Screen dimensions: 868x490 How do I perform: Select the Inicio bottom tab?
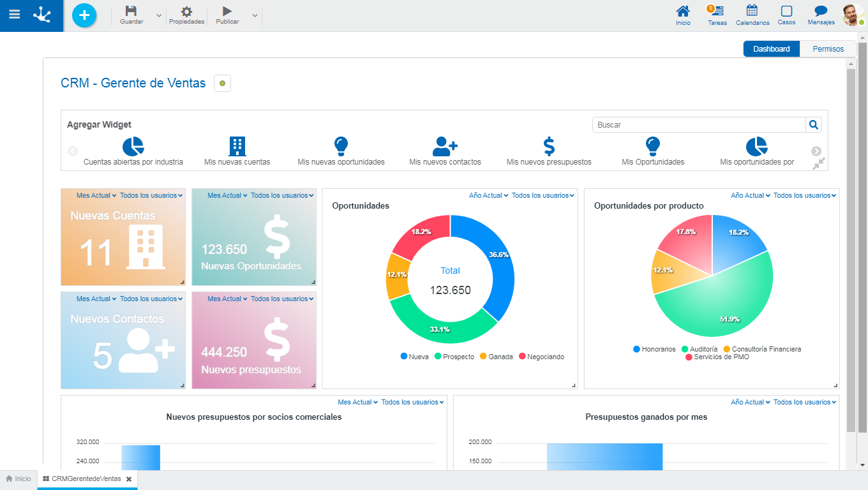click(x=19, y=479)
